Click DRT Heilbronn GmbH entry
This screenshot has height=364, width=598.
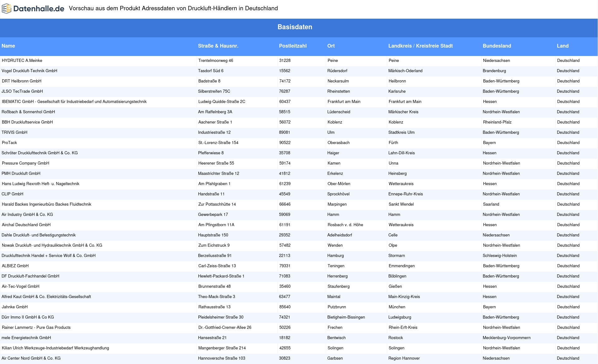[x=21, y=81]
